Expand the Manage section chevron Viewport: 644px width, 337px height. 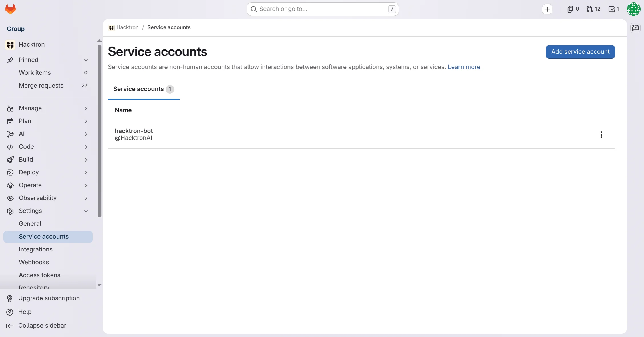point(86,108)
